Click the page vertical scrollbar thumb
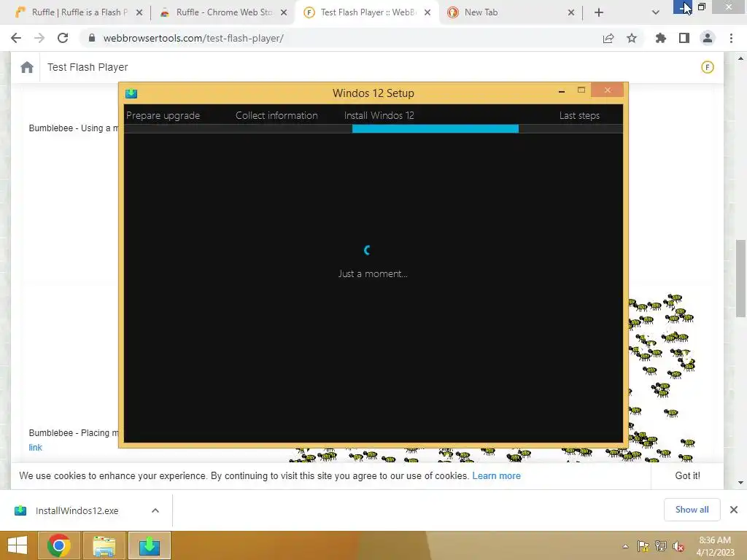Screen dimensions: 747x560 [x=740, y=278]
